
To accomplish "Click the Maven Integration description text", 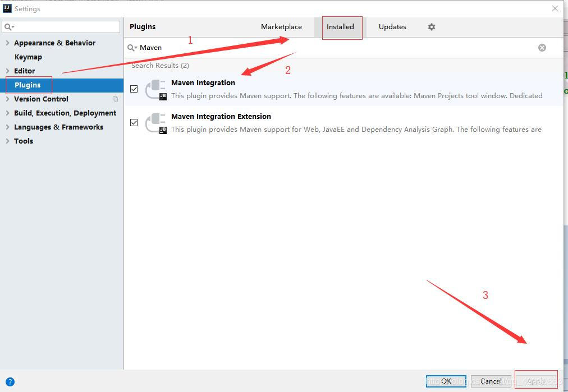I will tap(356, 95).
